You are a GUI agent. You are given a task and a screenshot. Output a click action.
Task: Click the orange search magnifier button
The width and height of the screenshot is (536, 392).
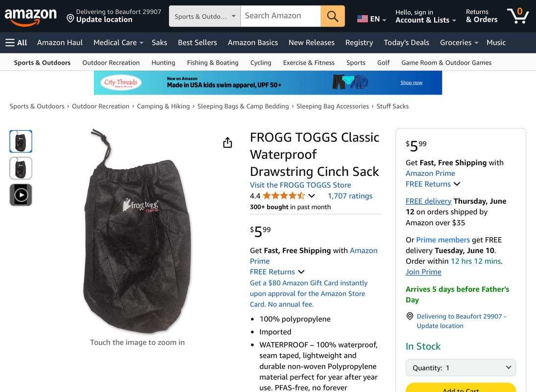pyautogui.click(x=333, y=16)
